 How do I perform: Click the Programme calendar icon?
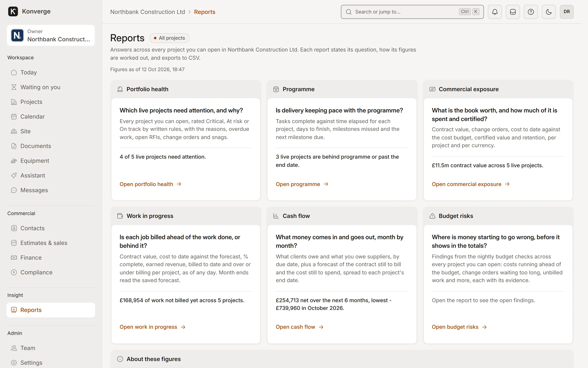(x=276, y=89)
